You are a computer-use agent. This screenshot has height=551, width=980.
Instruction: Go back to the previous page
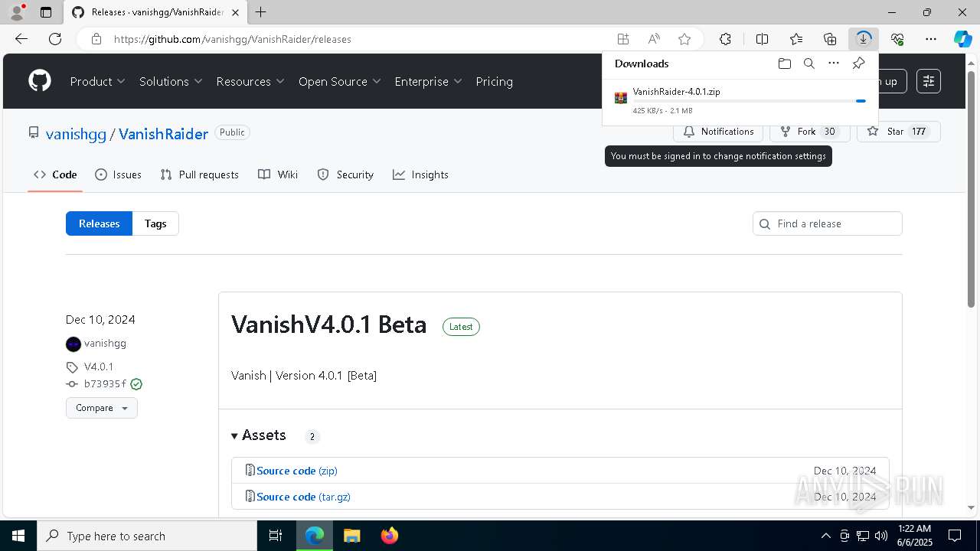[x=21, y=39]
